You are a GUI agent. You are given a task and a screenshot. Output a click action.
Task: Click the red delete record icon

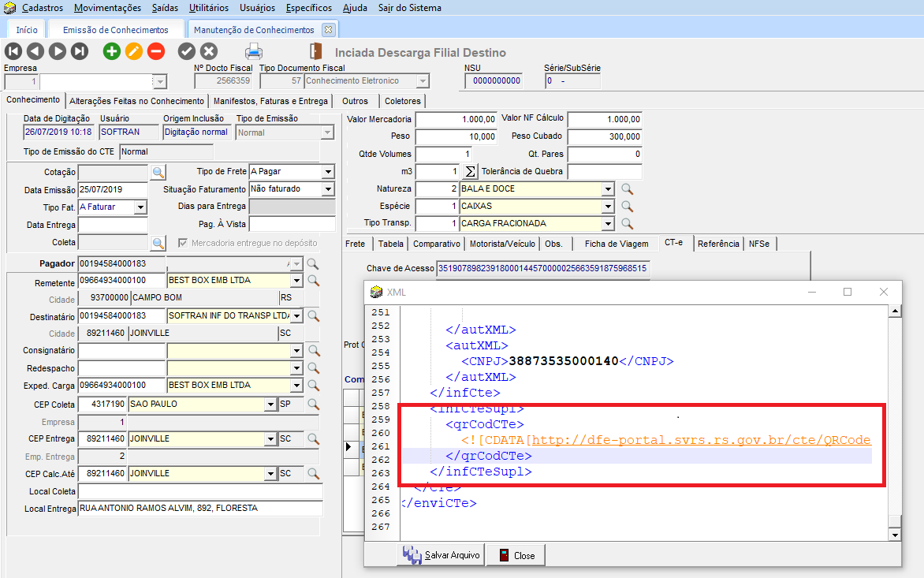(x=156, y=51)
